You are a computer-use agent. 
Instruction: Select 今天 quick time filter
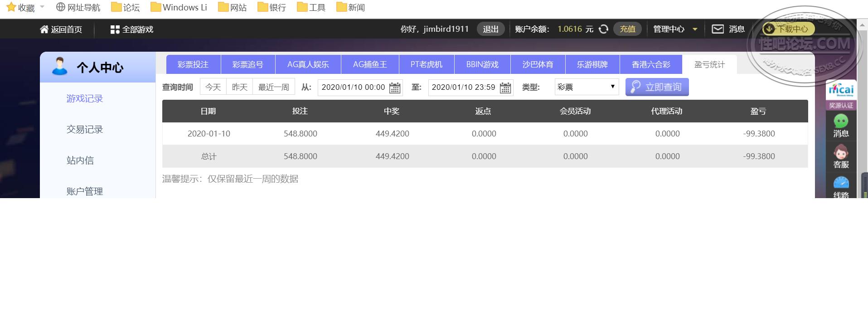213,87
